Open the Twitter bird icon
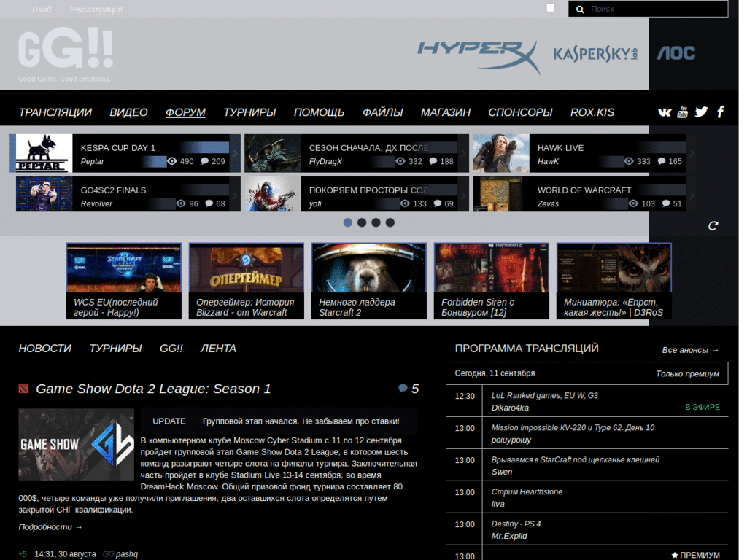747x560 pixels. click(x=701, y=112)
